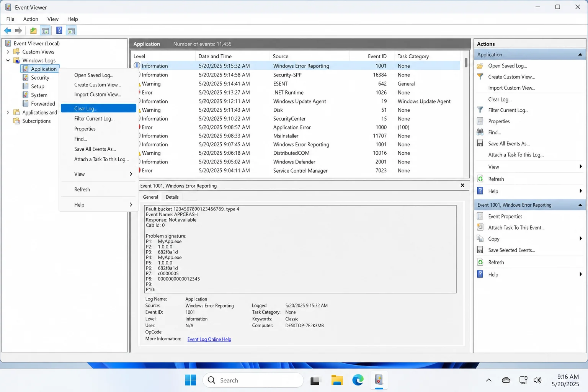Open the Action menu
Screen dimensions: 588x392
point(31,19)
